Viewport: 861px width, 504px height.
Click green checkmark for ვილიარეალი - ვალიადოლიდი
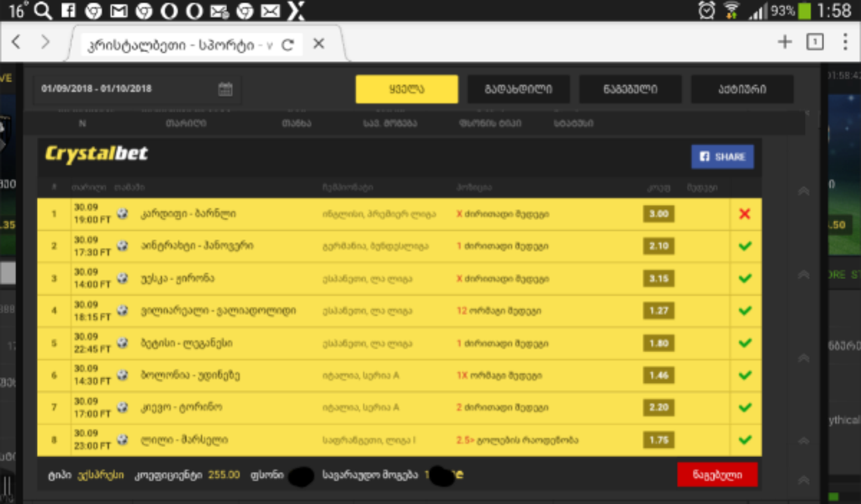pos(745,311)
